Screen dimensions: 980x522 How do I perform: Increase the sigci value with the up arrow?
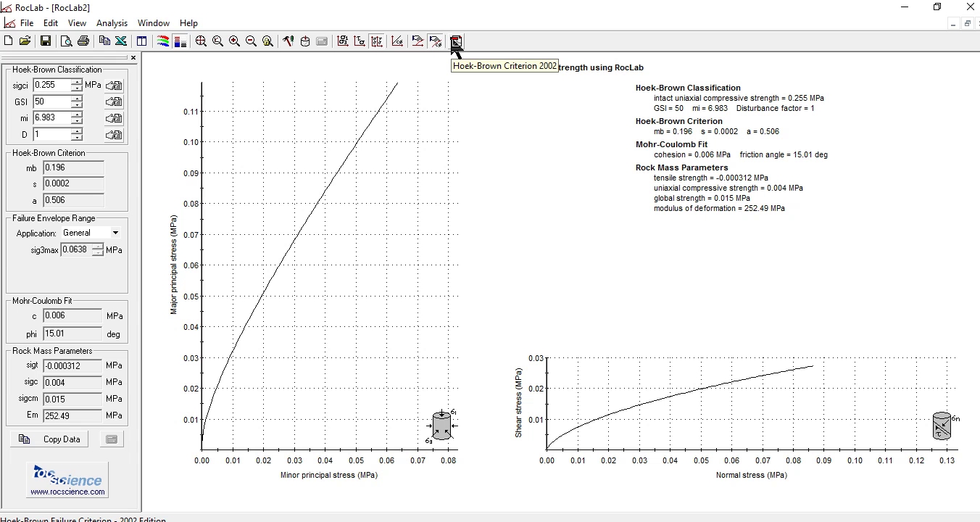pos(77,82)
